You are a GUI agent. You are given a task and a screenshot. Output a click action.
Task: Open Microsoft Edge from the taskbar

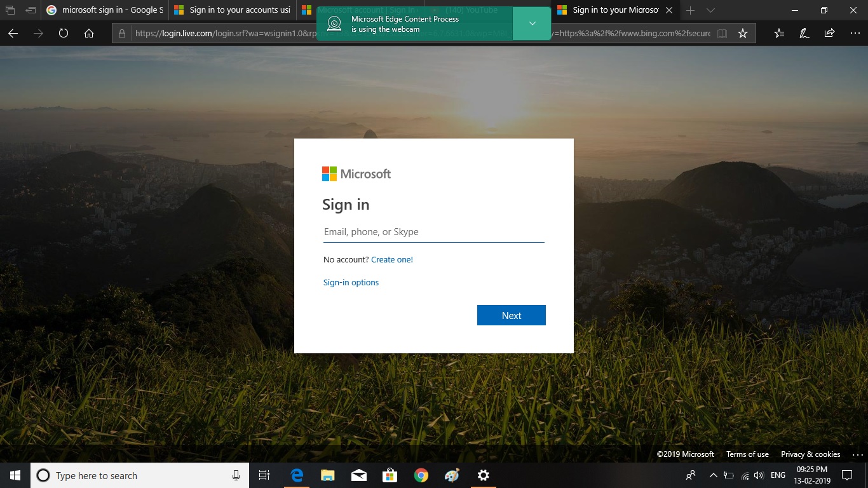click(297, 475)
